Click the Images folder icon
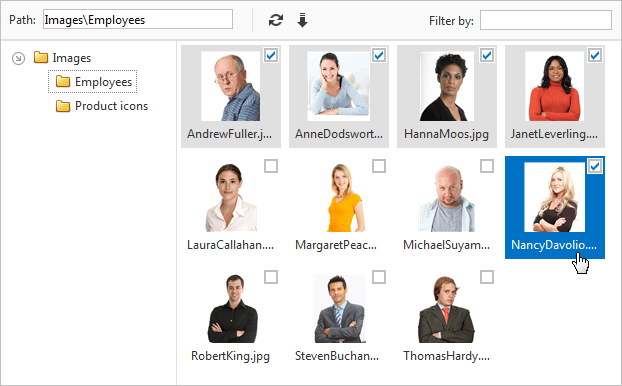Screen dimensions: 622x386 click(x=41, y=58)
